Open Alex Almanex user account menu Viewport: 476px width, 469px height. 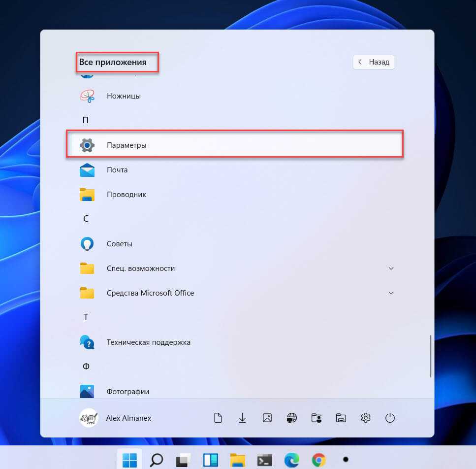tap(116, 418)
